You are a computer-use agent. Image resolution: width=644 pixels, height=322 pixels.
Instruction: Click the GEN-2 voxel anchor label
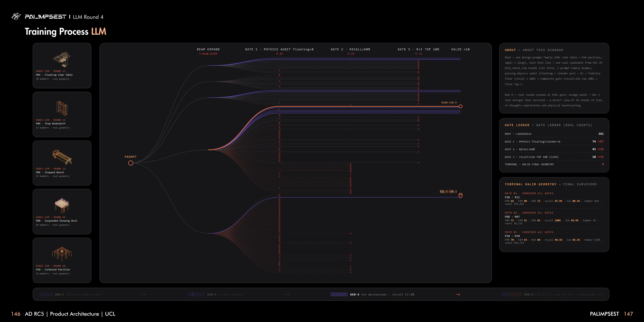225,294
